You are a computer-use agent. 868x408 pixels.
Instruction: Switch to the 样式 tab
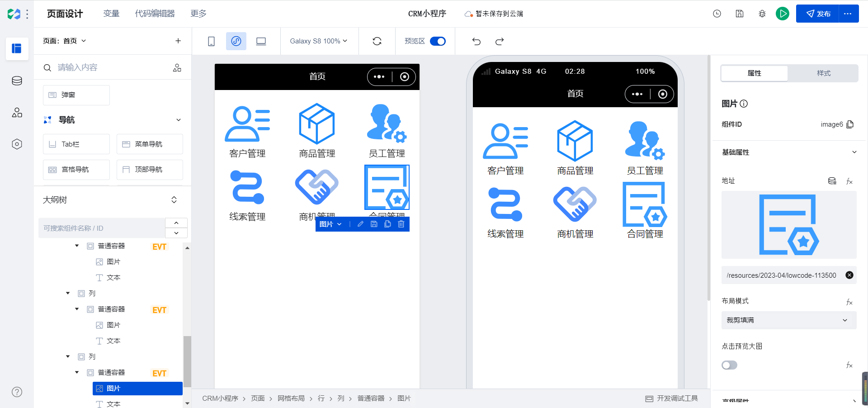tap(823, 73)
